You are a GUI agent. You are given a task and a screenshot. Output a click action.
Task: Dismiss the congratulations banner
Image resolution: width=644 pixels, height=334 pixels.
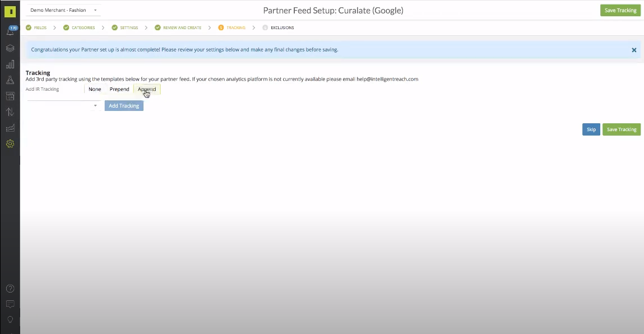[634, 49]
